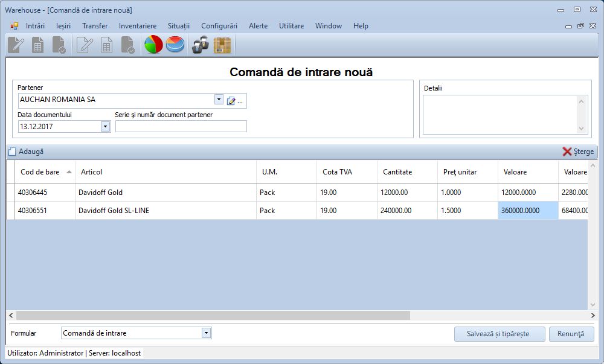
Task: Click the Adaugă add row button
Action: 25,152
